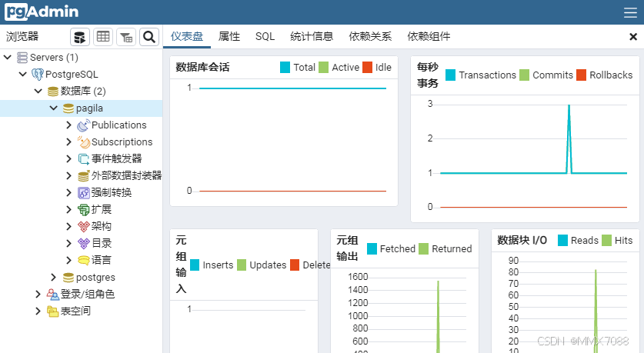Expand the Subscriptions node
Viewport: 644px width, 353px height.
69,142
